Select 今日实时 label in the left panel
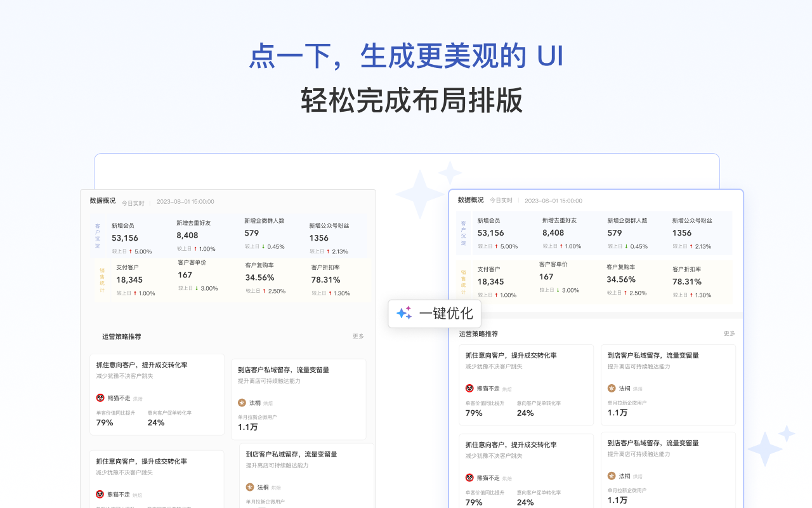The height and width of the screenshot is (508, 812). click(133, 203)
